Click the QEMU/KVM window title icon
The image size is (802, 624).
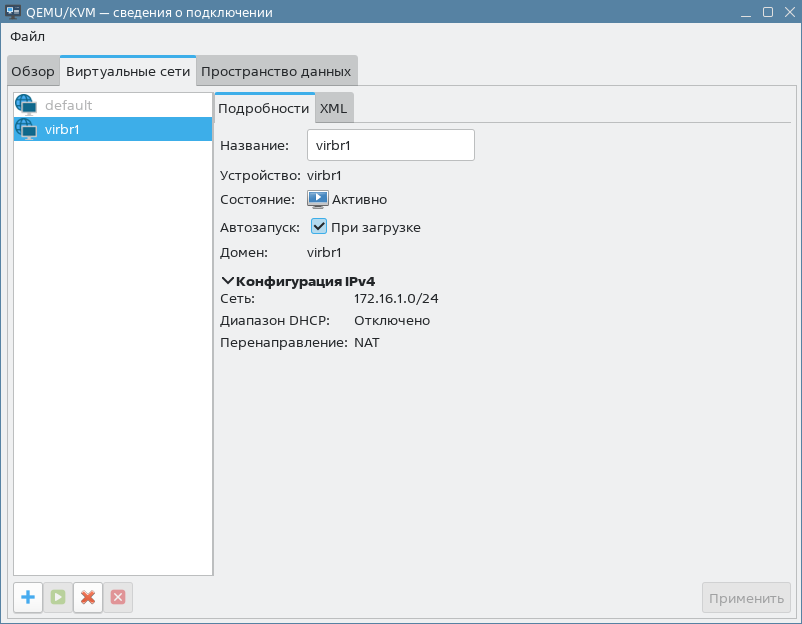[x=13, y=12]
